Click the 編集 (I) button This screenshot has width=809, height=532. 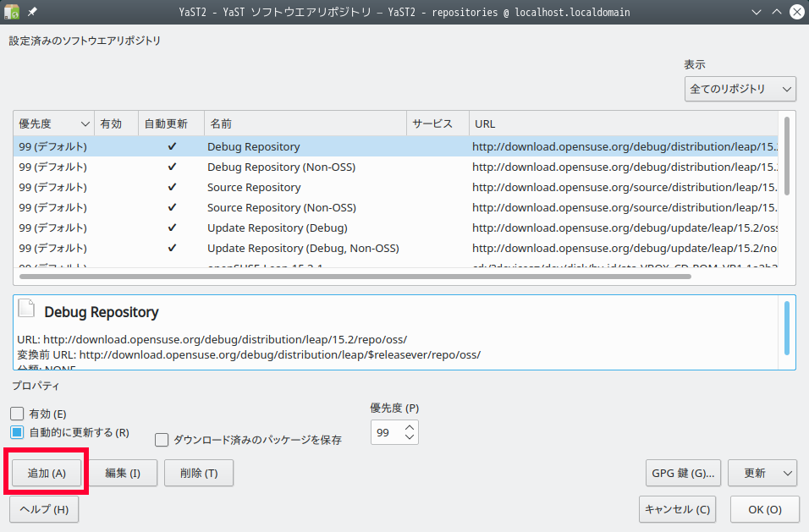tap(123, 474)
